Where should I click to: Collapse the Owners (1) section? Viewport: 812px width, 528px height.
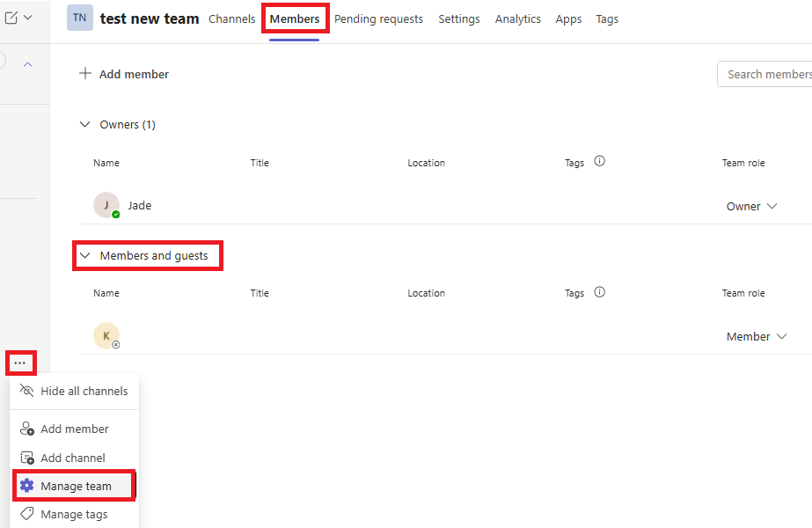click(x=85, y=124)
